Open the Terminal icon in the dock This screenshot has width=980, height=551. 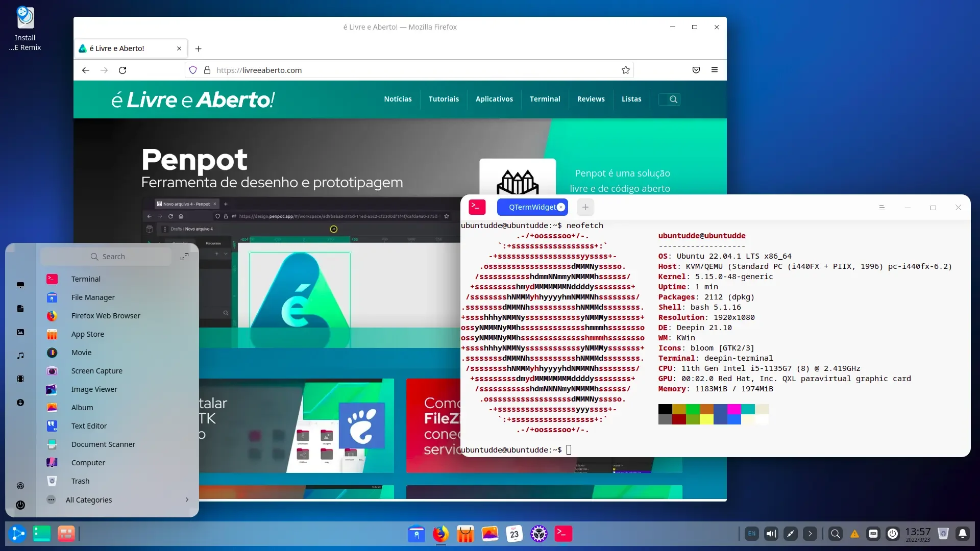[x=563, y=534]
